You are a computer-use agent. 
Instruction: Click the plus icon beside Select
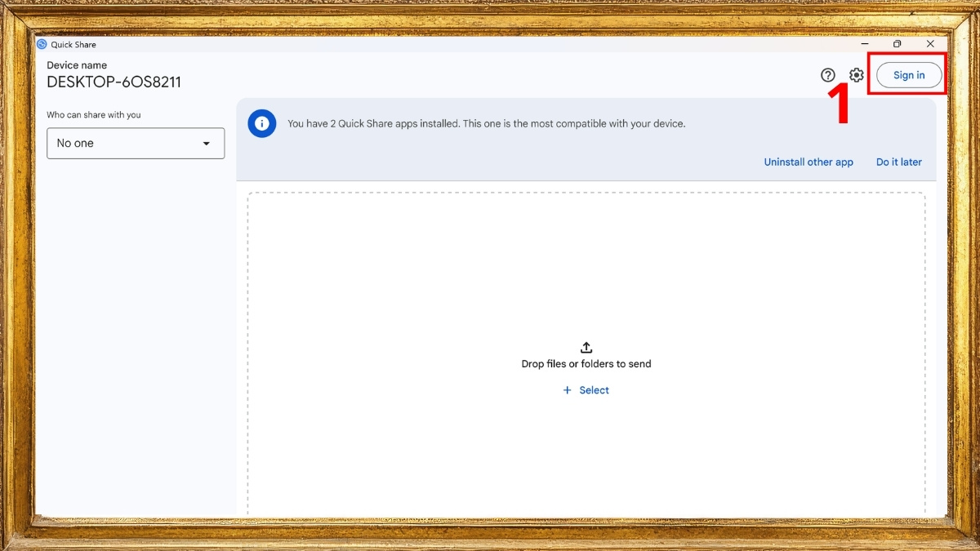568,390
